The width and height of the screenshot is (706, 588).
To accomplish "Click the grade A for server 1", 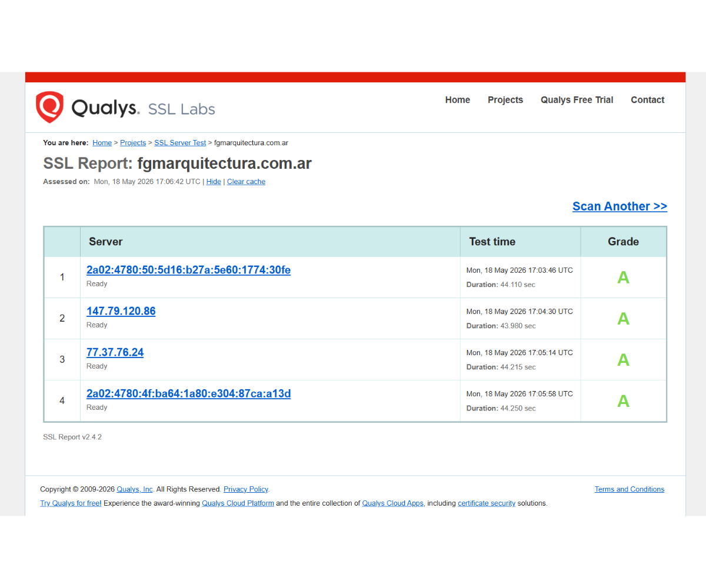I will (x=623, y=278).
